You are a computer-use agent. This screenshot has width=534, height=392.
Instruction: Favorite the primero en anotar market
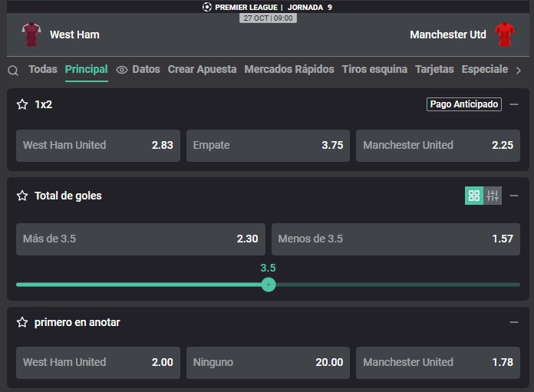pos(22,322)
